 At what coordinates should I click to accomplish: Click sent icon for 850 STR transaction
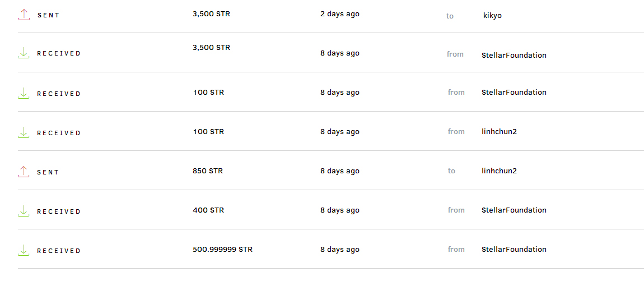click(24, 172)
